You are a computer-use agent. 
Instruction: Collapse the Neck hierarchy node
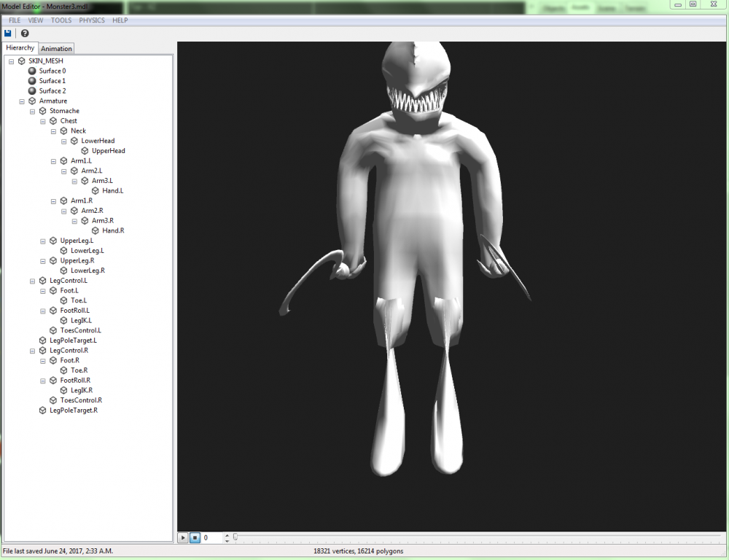click(x=52, y=131)
